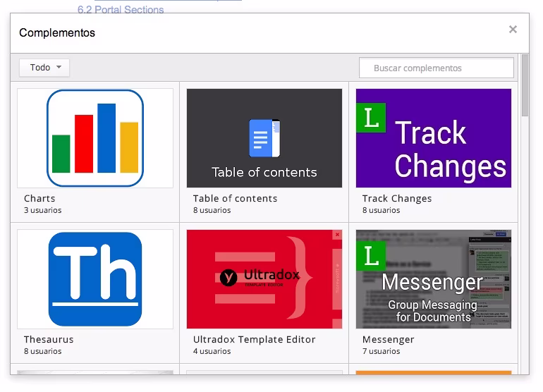This screenshot has width=543, height=392.
Task: Click the '7 usuarios' count under Messenger
Action: pos(382,351)
